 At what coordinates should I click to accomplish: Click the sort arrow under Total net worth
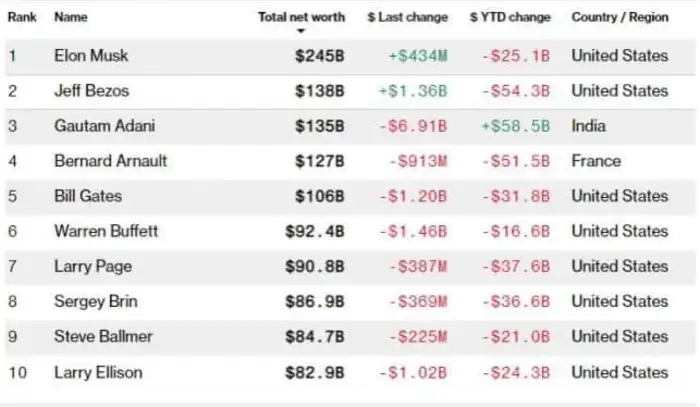[301, 31]
